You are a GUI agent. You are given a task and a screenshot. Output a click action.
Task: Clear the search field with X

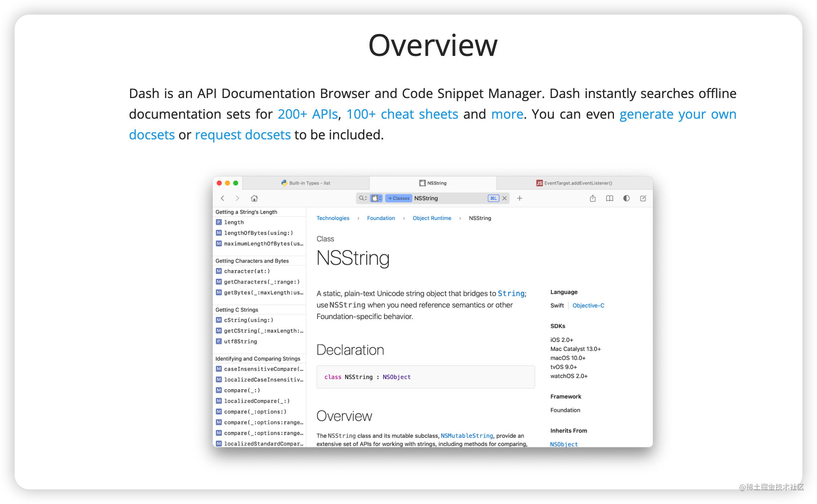click(x=505, y=198)
